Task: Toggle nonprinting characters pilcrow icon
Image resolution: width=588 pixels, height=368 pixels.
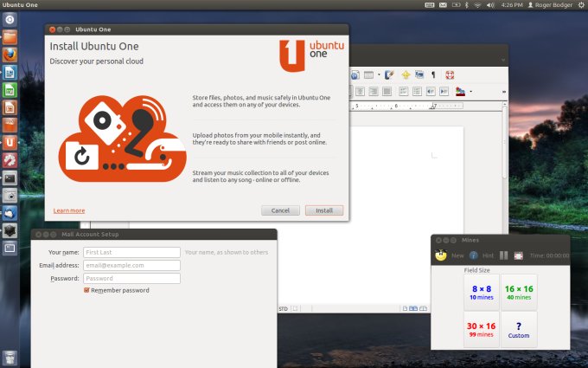Action: coord(433,74)
